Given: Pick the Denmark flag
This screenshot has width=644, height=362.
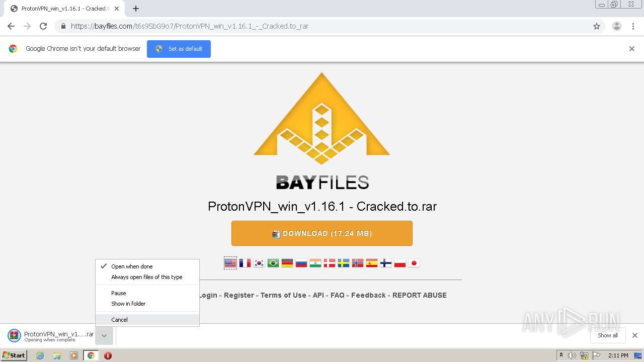Looking at the screenshot, I should click(330, 263).
